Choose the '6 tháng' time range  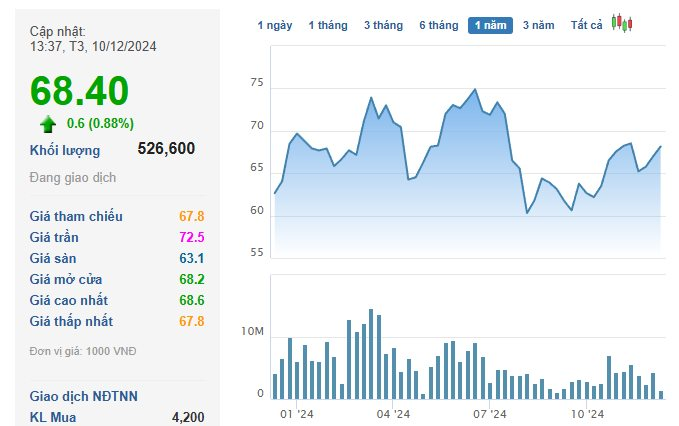coord(438,25)
